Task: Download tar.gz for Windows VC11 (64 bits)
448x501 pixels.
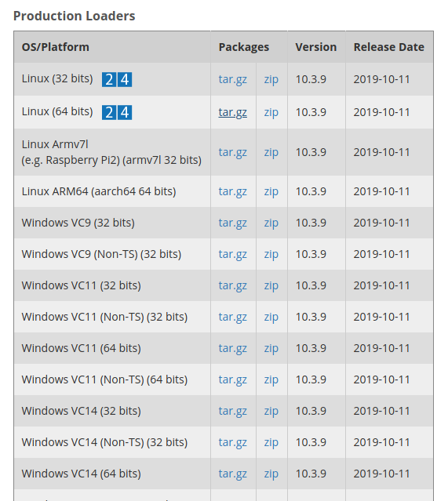Action: pyautogui.click(x=233, y=348)
